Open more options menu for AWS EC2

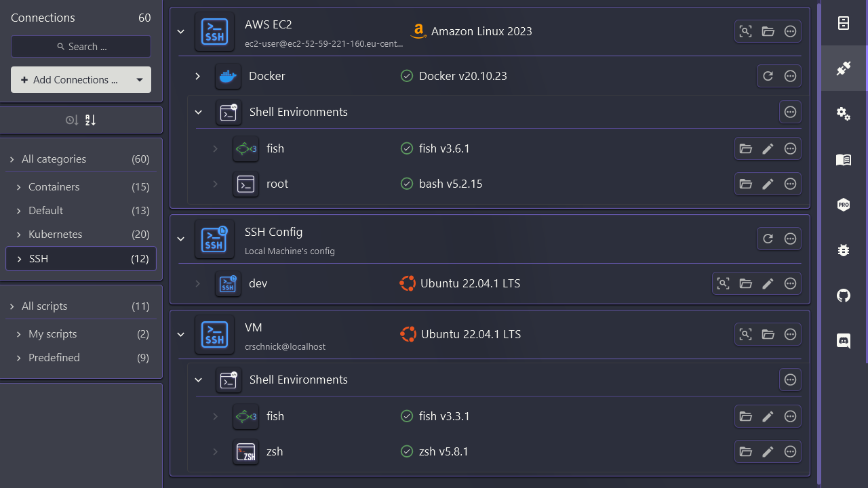coord(790,31)
